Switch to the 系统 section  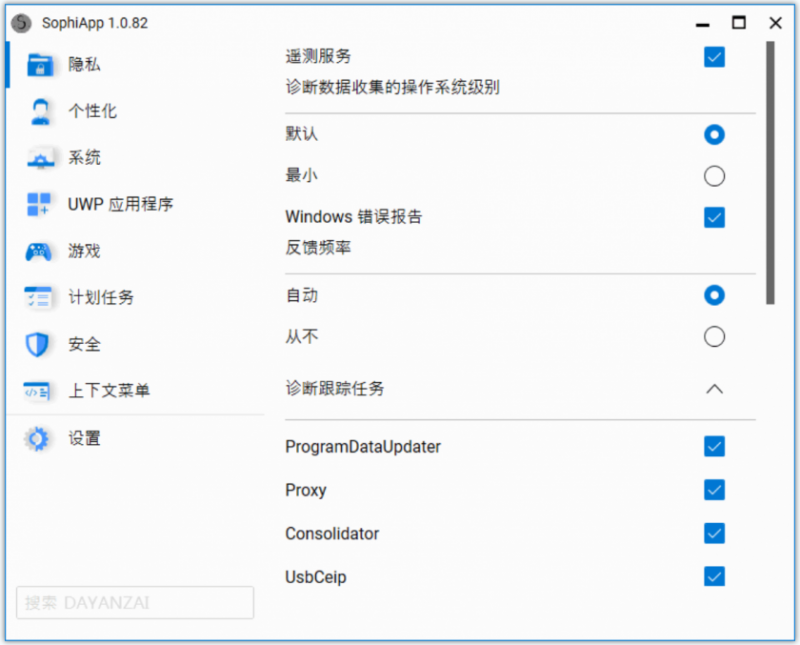(135, 158)
